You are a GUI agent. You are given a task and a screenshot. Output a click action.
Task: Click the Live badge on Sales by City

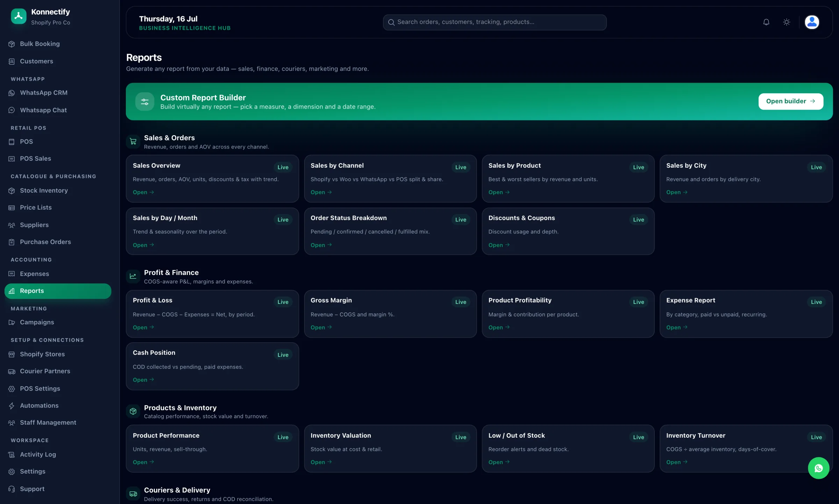816,167
